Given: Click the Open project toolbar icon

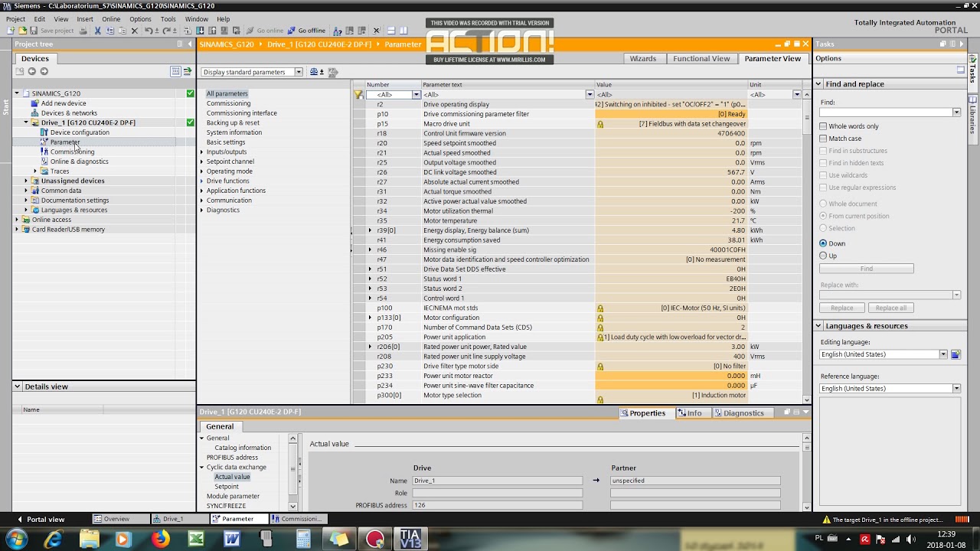Looking at the screenshot, I should point(22,31).
